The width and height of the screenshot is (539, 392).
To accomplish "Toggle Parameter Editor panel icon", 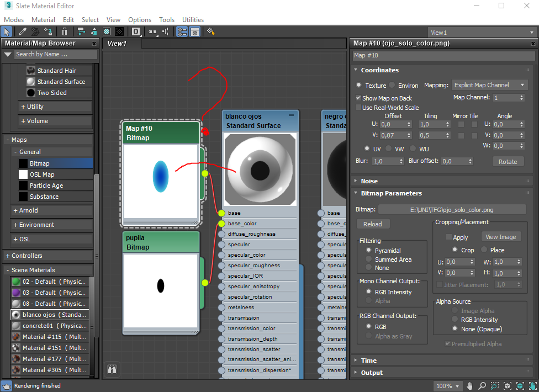I will pyautogui.click(x=195, y=32).
